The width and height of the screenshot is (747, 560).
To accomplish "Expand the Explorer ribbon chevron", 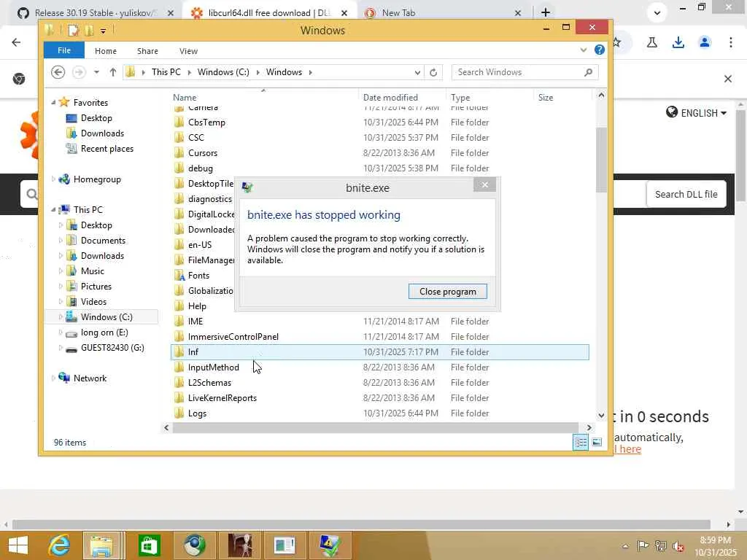I will (x=583, y=50).
